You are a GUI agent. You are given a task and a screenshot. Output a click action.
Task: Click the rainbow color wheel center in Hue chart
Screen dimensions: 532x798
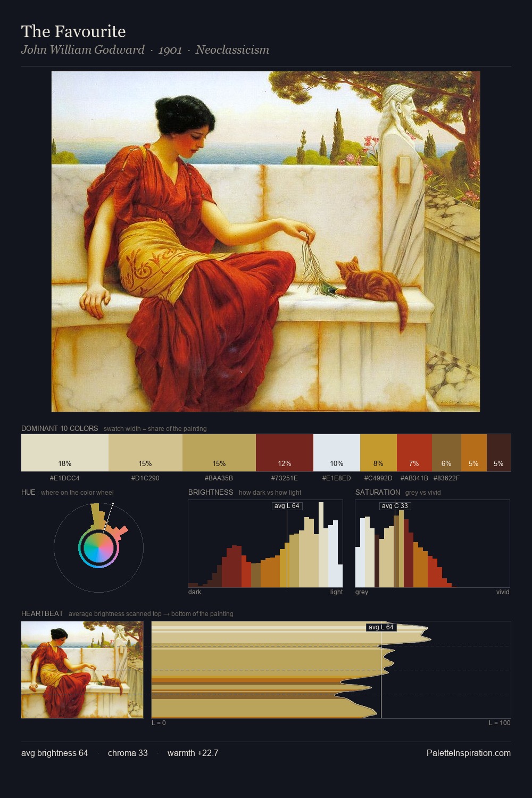(98, 548)
